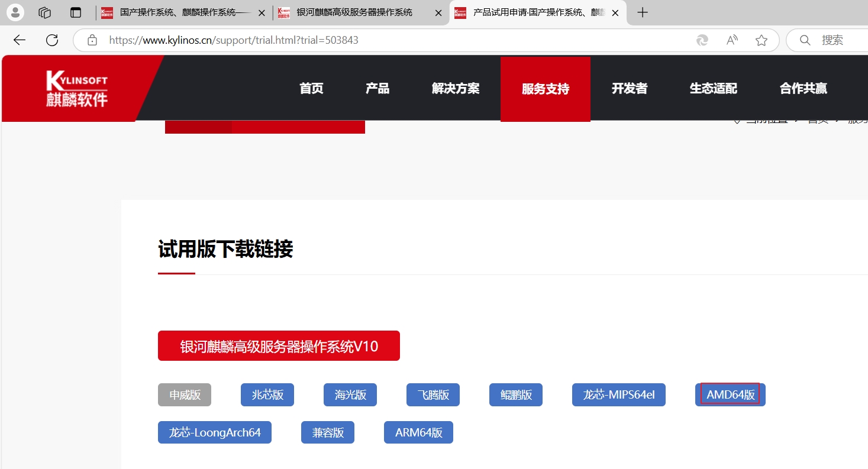Select the 海光版 download button
This screenshot has width=868, height=469.
pos(350,395)
